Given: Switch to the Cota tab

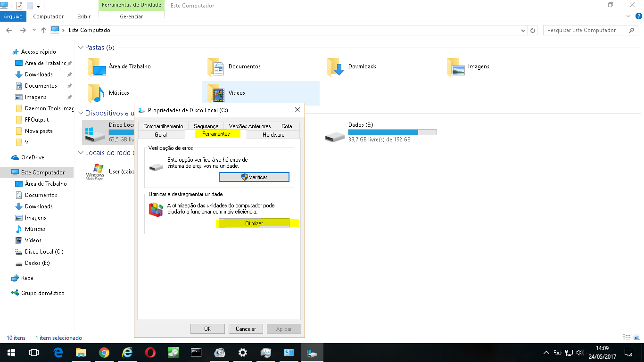Looking at the screenshot, I should pos(287,126).
